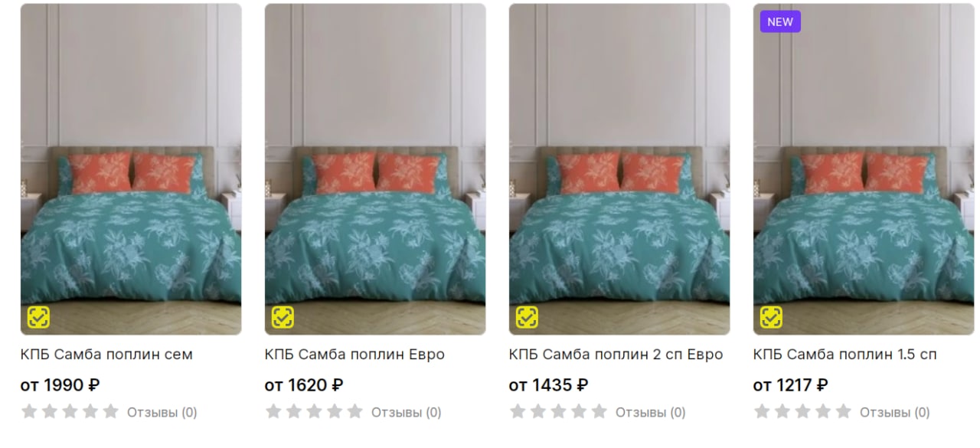Open title link КПБ Самба поплин сем
The width and height of the screenshot is (980, 448).
coord(106,355)
